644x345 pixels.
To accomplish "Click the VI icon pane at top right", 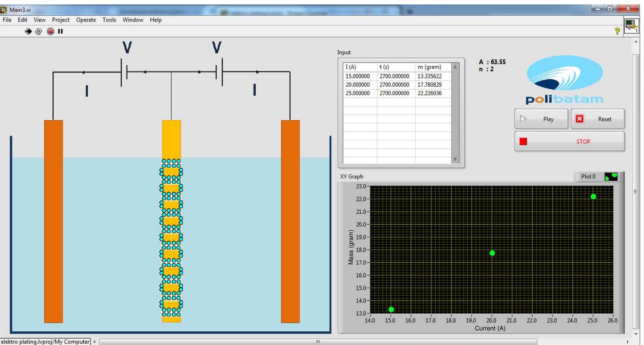I will coord(631,26).
